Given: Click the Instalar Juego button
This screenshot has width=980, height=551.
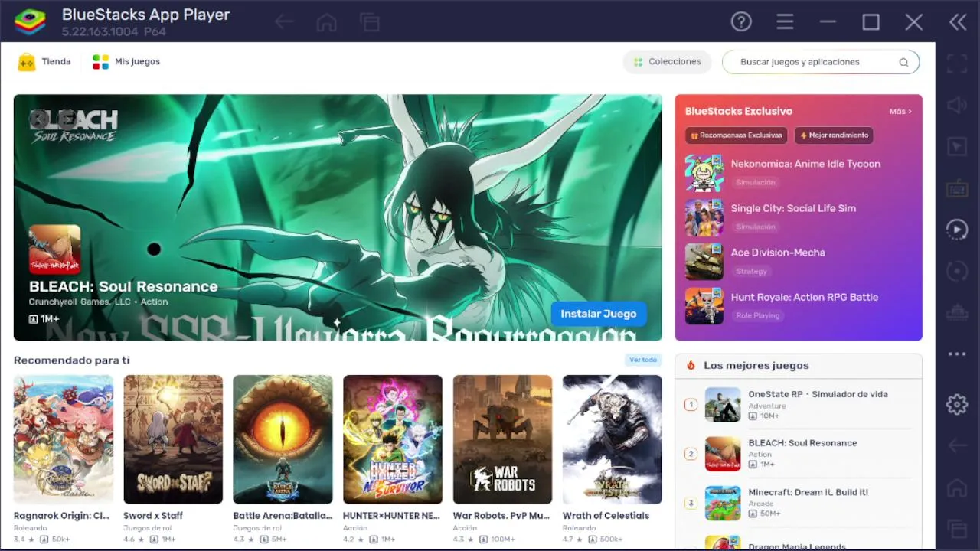Looking at the screenshot, I should click(x=599, y=314).
